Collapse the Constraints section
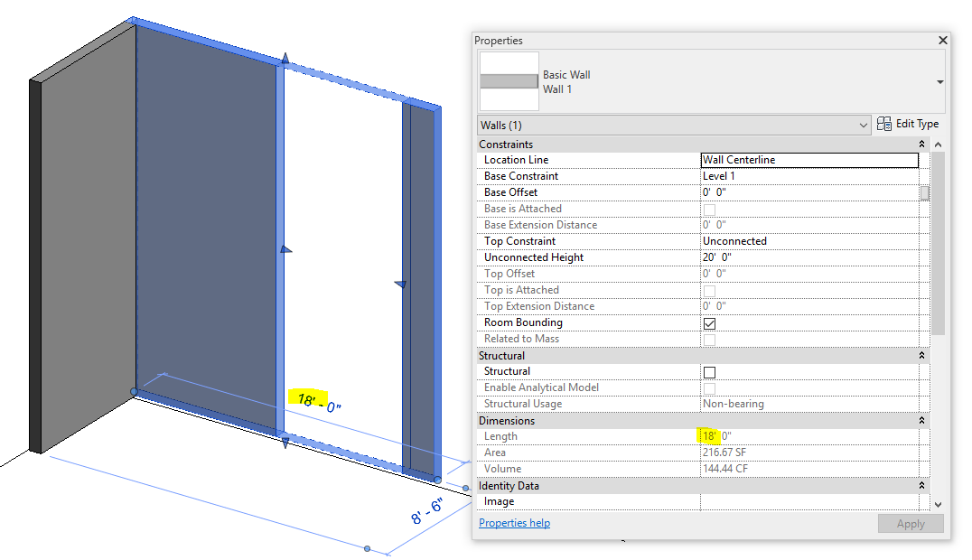Screen dimensions: 972x560 coord(921,144)
